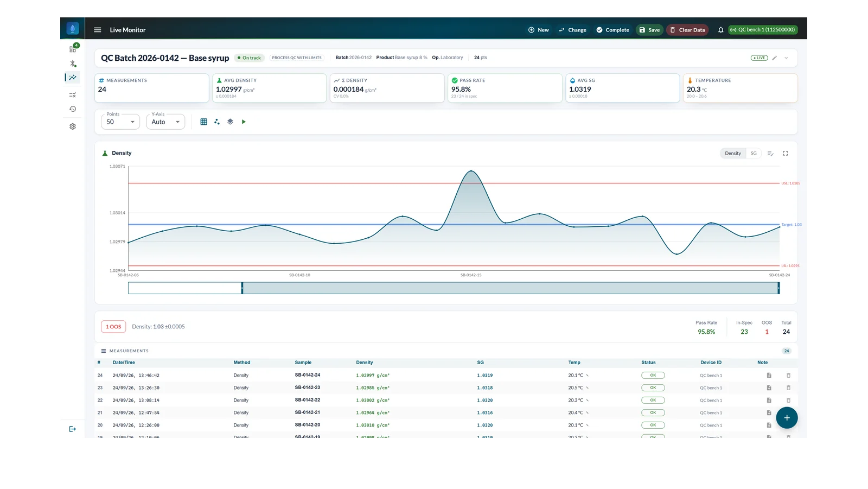Viewport: 868px width, 489px height.
Task: Save the current batch
Action: [649, 30]
